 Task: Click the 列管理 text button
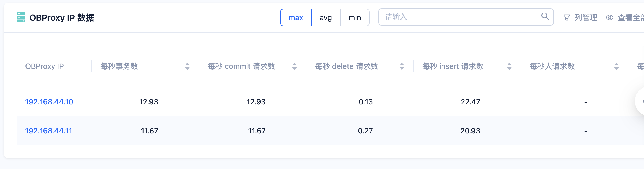click(586, 18)
